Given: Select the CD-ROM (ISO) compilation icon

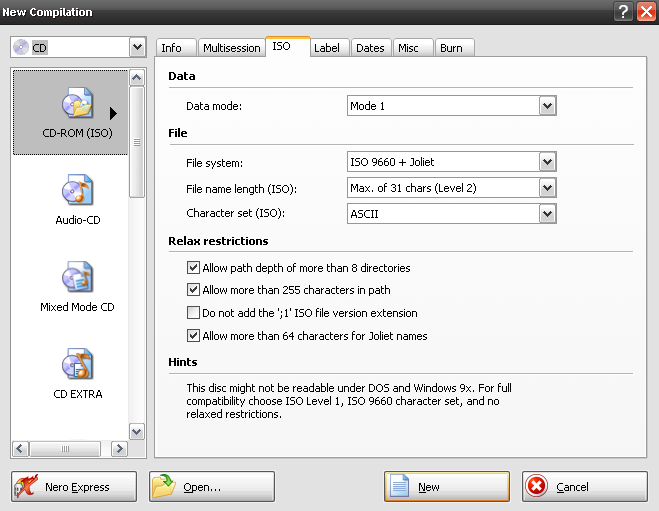Looking at the screenshot, I should 77,102.
